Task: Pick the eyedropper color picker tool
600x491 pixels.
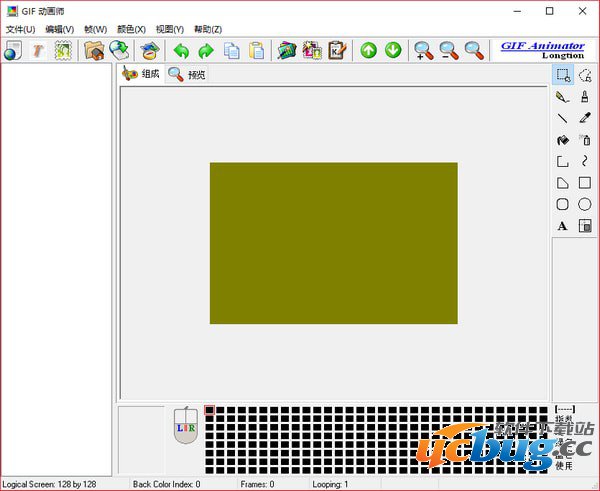Action: [585, 118]
